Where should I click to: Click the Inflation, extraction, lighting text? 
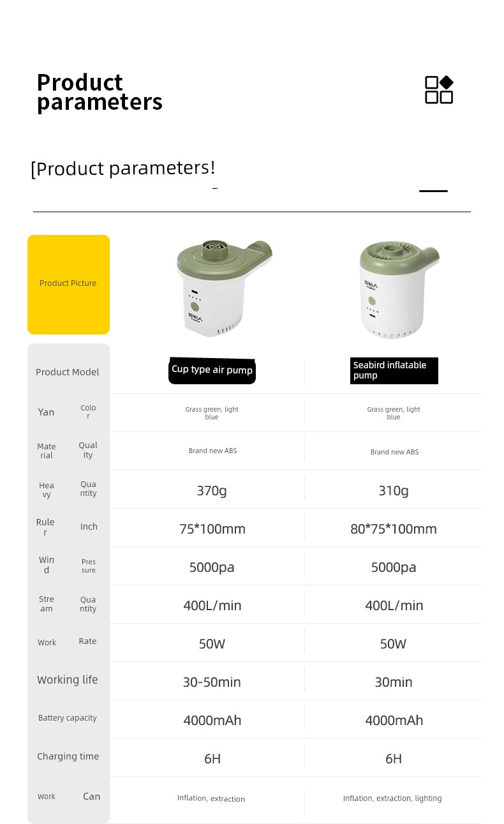pyautogui.click(x=392, y=798)
